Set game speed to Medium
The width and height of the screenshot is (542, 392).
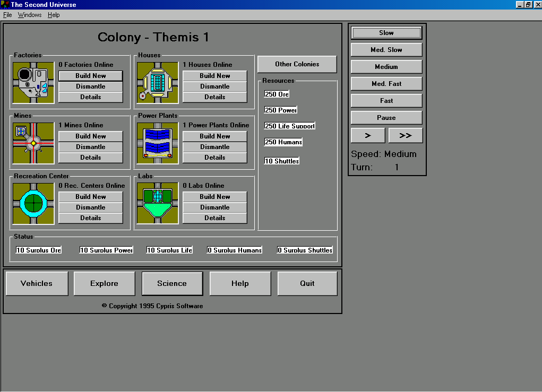[x=386, y=67]
